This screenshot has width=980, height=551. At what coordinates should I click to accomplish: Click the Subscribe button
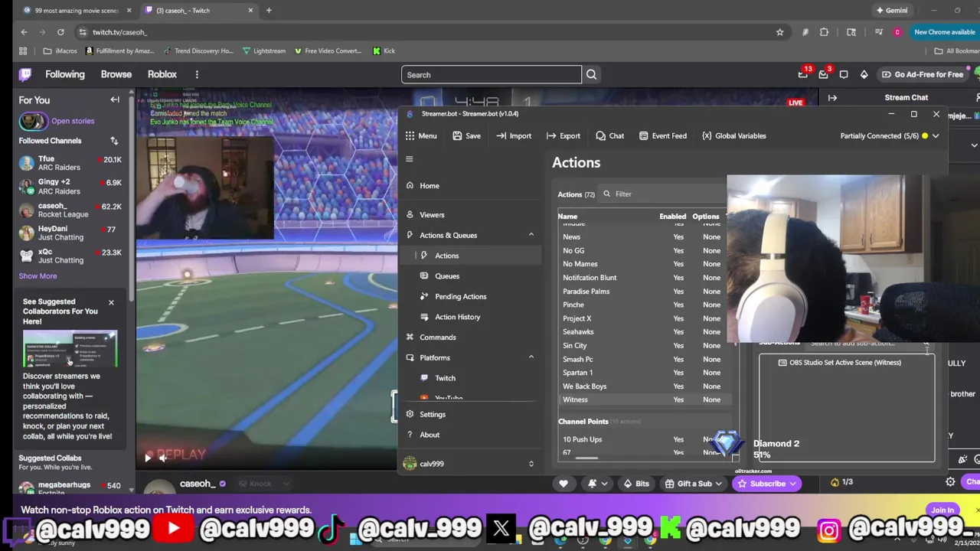pyautogui.click(x=767, y=483)
